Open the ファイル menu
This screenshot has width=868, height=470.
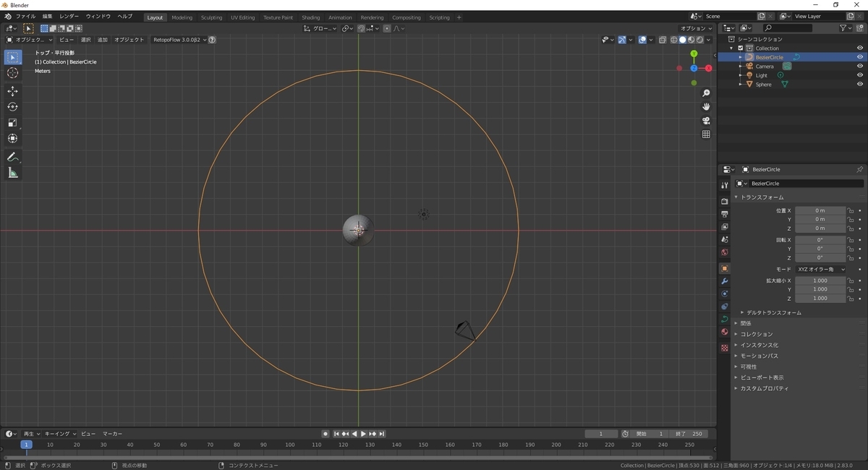point(25,16)
